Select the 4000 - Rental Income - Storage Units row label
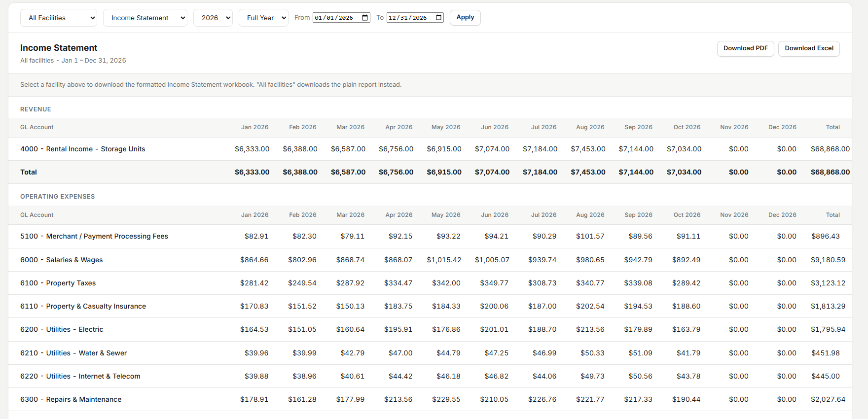 coord(82,149)
